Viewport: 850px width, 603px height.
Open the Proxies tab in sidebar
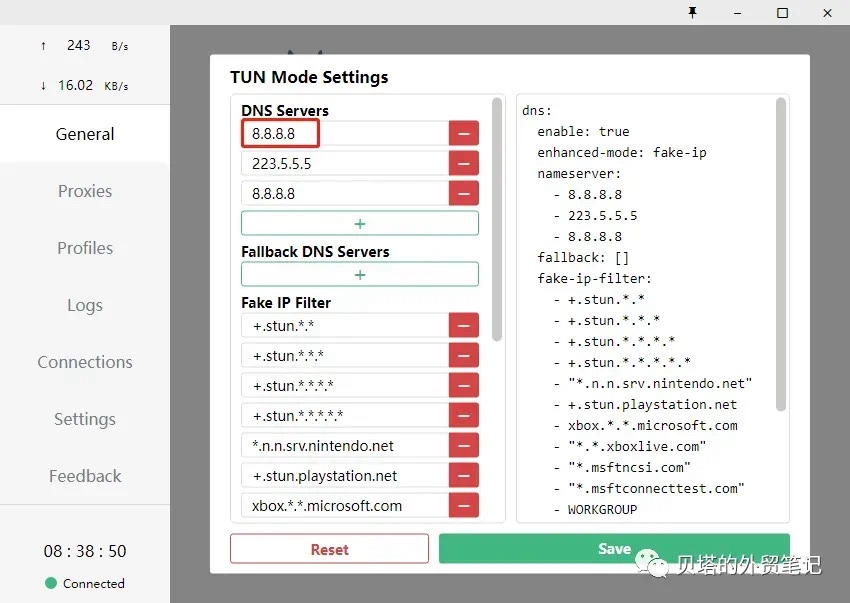pyautogui.click(x=85, y=191)
